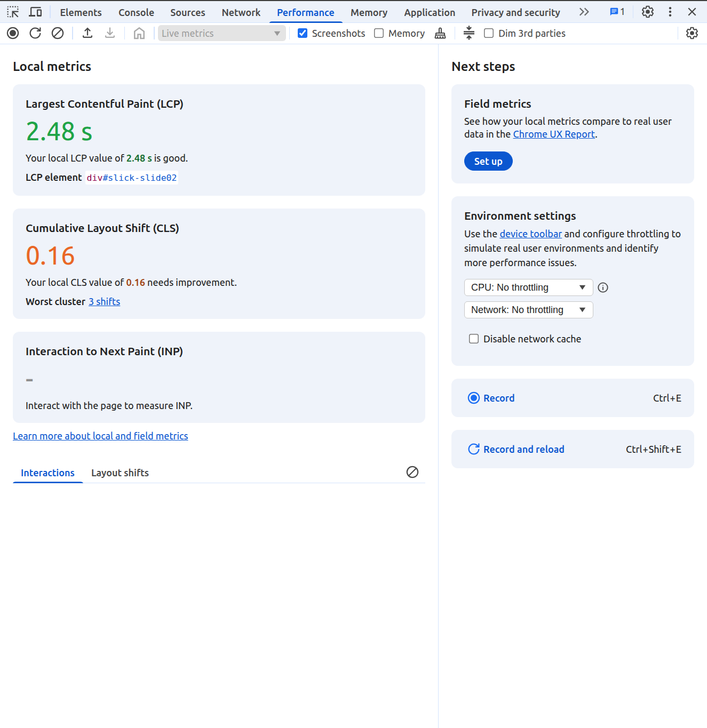Screen dimensions: 707x728
Task: Click CPU throttling info icon
Action: 603,287
